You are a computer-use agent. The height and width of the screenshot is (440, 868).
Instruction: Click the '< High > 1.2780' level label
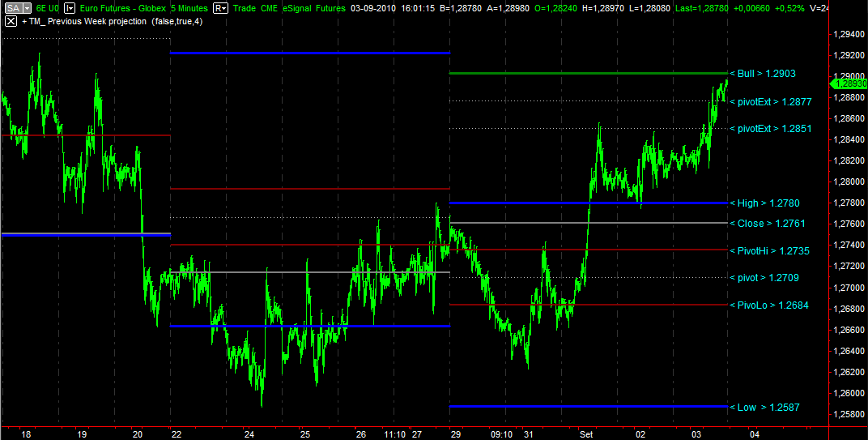click(764, 203)
